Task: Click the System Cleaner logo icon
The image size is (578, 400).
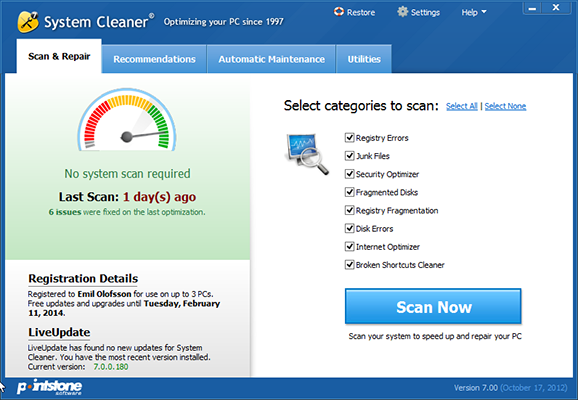Action: 28,22
